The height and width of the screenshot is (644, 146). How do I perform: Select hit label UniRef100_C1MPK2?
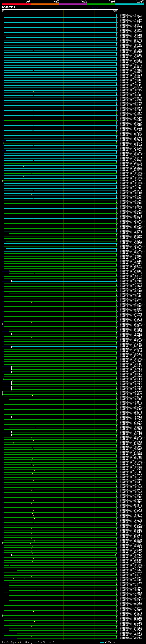click(131, 22)
